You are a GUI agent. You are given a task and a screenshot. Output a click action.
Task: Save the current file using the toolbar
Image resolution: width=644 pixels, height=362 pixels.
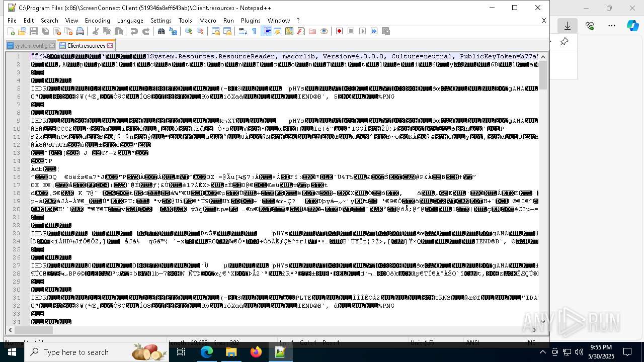coord(34,31)
